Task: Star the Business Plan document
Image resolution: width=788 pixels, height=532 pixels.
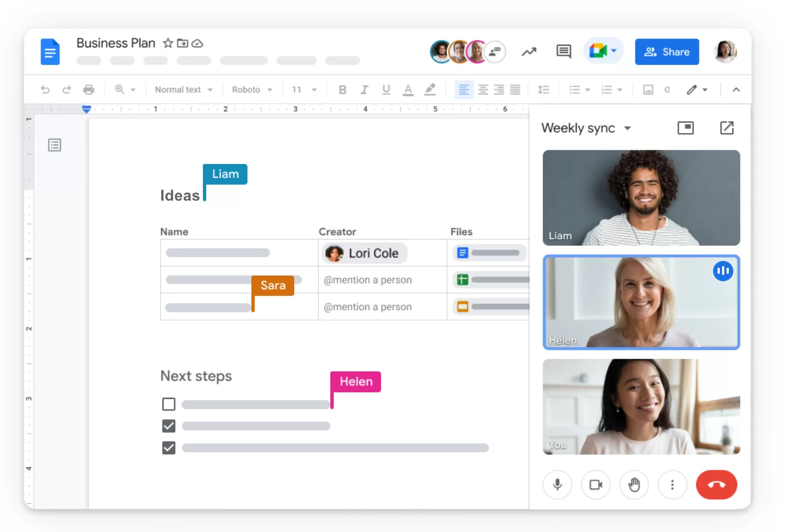Action: 168,43
